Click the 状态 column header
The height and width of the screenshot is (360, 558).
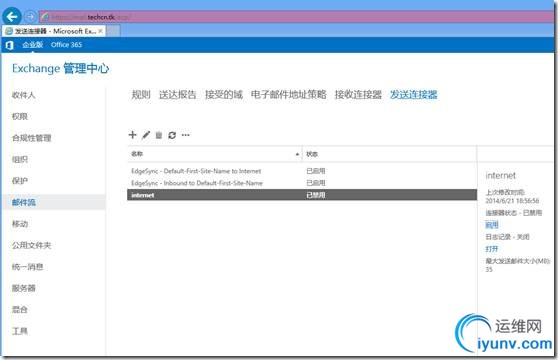(x=390, y=154)
